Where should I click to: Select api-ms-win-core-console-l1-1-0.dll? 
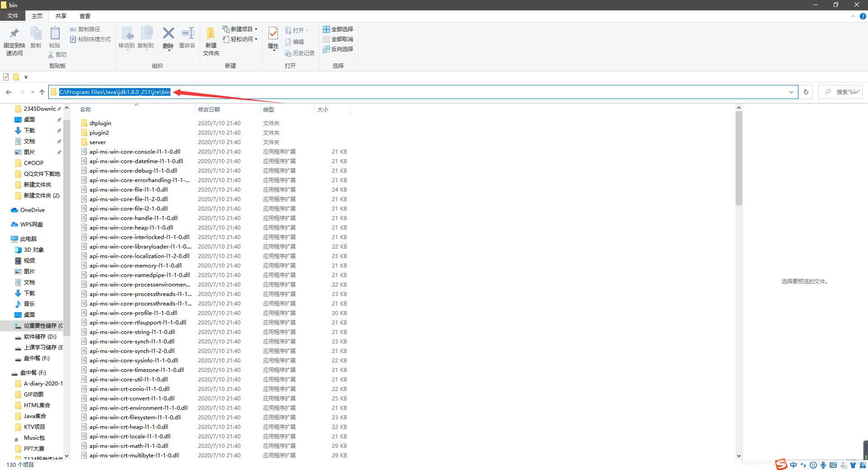pos(135,151)
